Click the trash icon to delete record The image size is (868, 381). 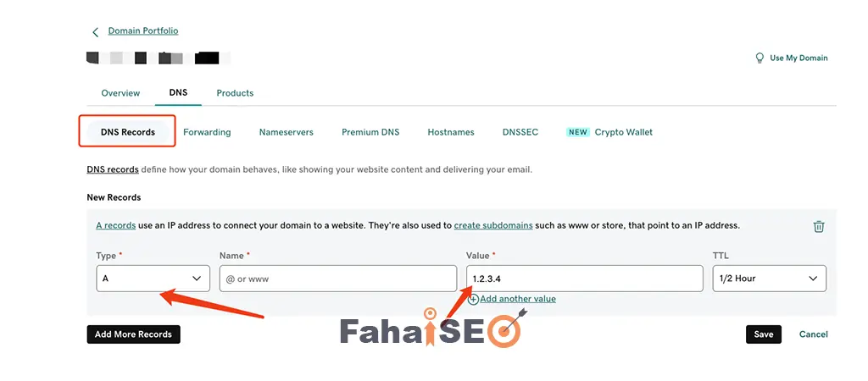coord(818,226)
